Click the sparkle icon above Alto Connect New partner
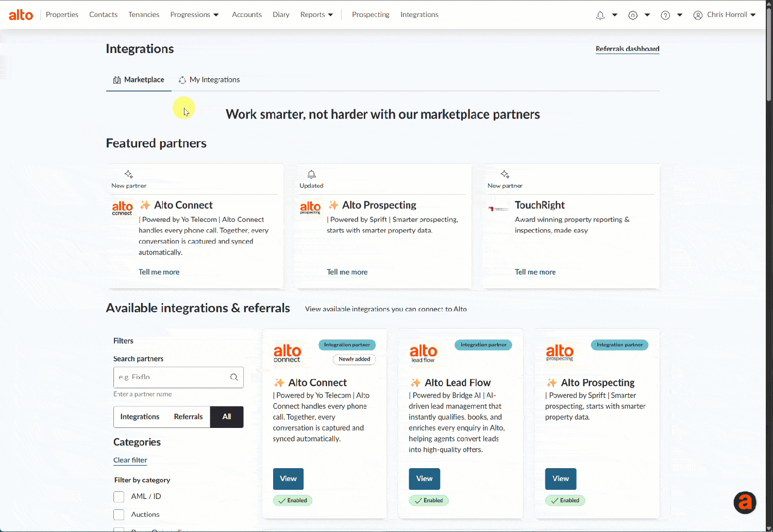This screenshot has width=773, height=532. click(129, 174)
